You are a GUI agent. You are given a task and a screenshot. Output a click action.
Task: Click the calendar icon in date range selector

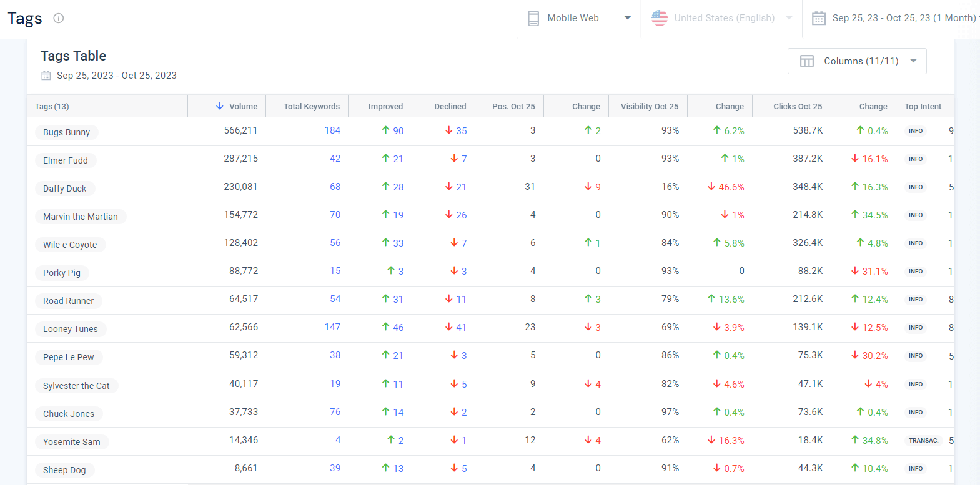819,18
